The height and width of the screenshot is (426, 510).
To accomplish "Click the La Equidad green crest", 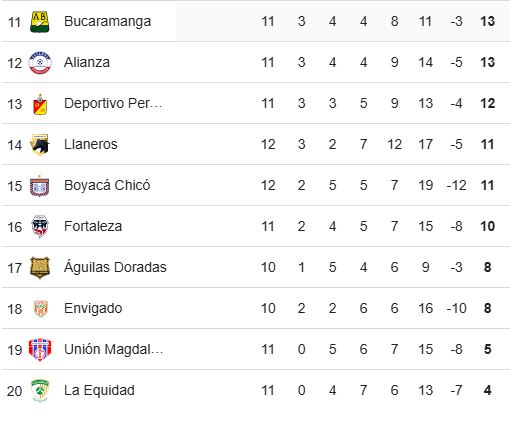I will click(40, 391).
